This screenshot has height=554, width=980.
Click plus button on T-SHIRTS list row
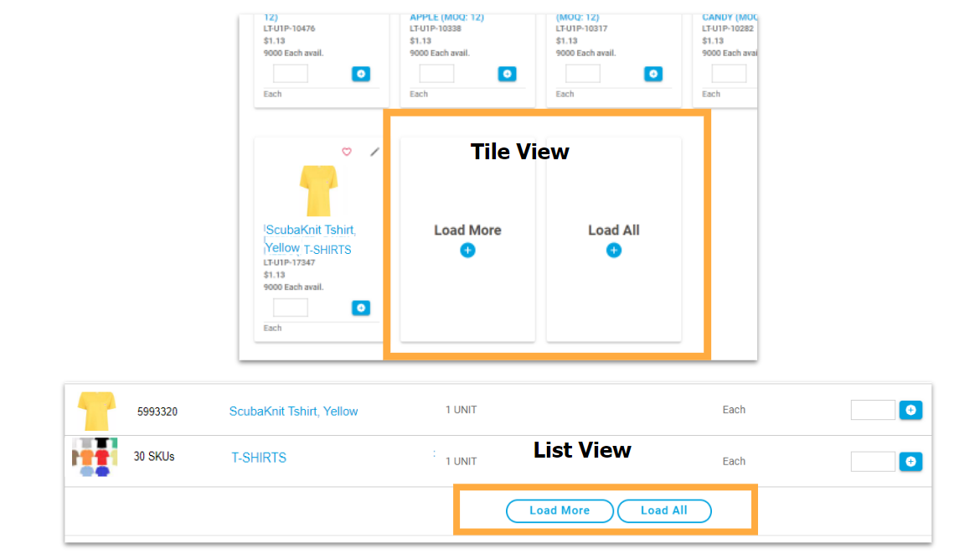point(910,461)
